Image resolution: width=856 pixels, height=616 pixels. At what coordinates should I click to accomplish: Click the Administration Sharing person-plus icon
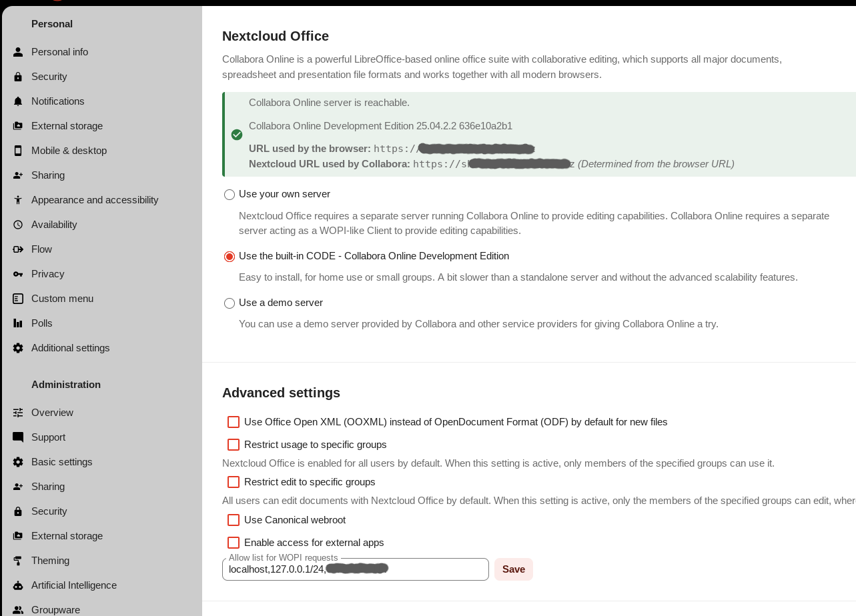[x=18, y=487]
